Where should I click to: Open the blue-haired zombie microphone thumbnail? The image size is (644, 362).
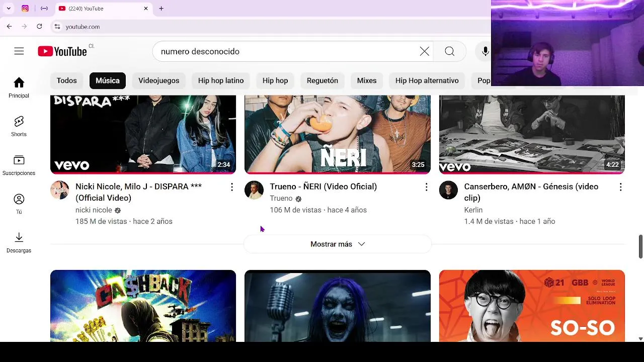(x=338, y=306)
